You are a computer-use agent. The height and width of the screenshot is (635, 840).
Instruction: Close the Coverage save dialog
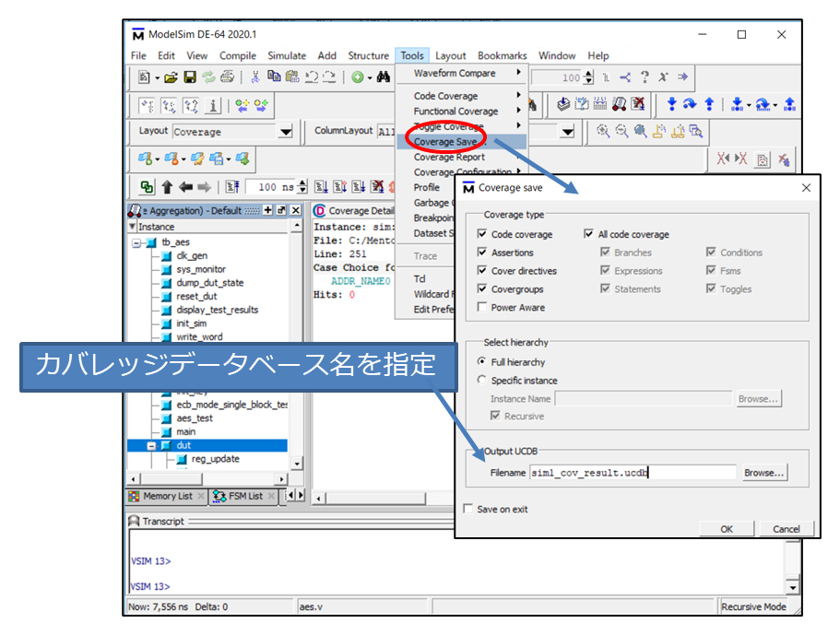[806, 188]
